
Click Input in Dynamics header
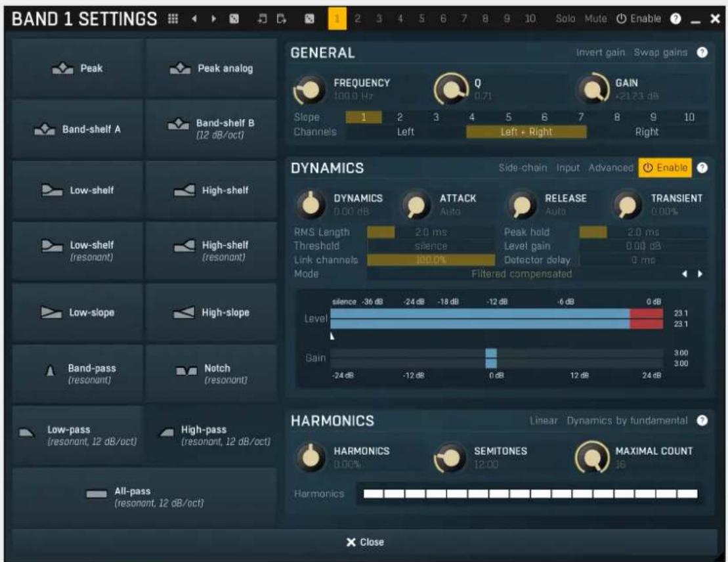point(568,167)
